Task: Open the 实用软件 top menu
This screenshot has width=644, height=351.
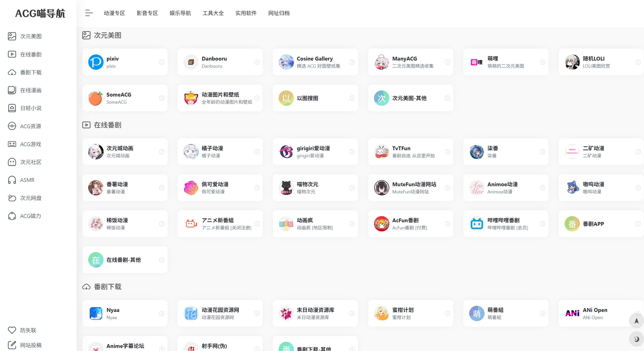Action: [246, 13]
